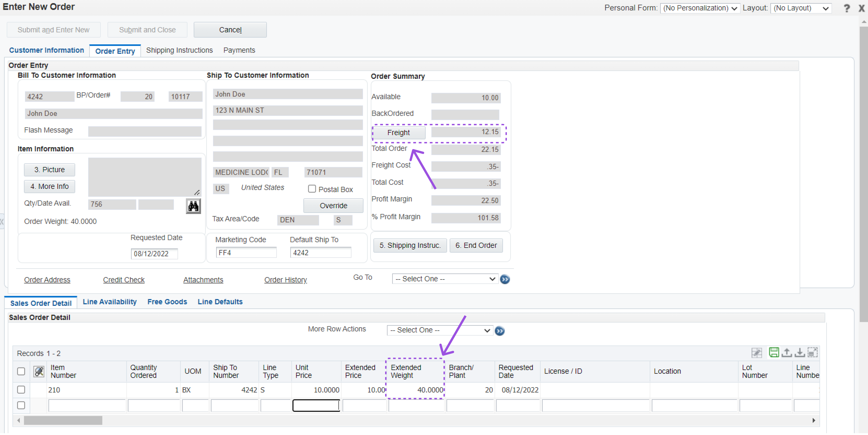
Task: Switch to the Customer Information tab
Action: point(46,50)
